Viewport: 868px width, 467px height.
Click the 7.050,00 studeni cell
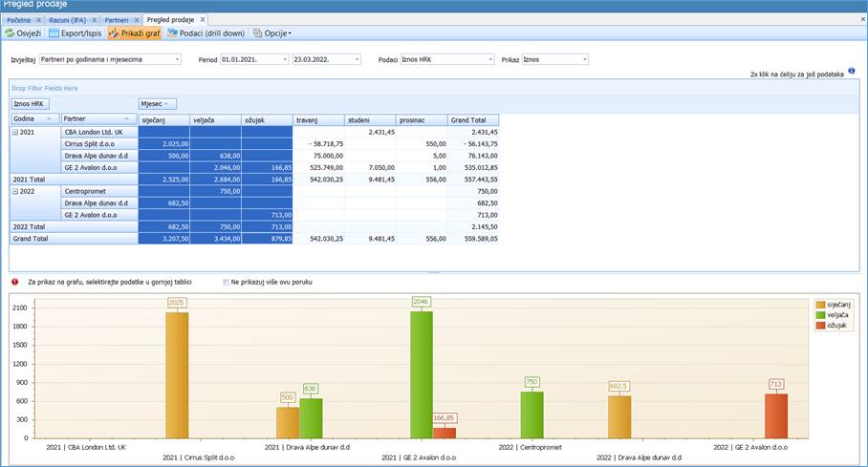370,168
